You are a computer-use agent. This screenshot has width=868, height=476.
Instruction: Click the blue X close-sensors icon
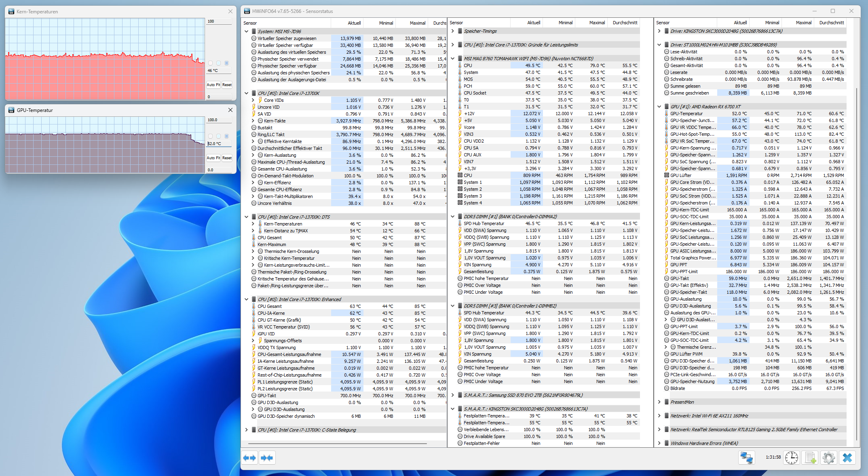click(x=847, y=458)
